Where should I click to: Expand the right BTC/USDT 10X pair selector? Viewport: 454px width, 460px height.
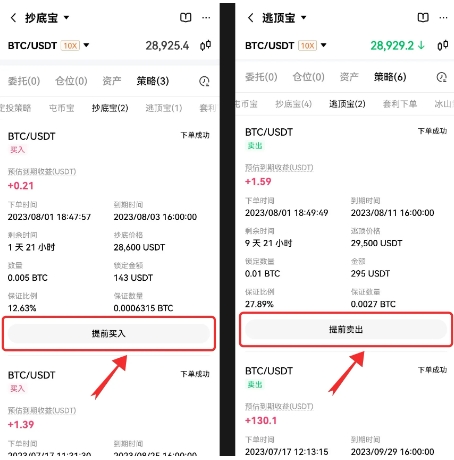pyautogui.click(x=286, y=45)
